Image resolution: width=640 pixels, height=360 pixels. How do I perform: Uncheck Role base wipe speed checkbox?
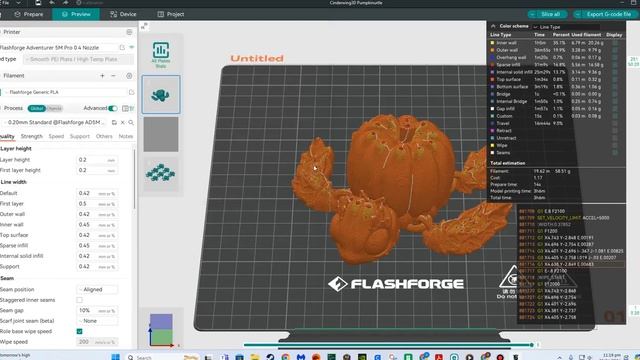(79, 331)
